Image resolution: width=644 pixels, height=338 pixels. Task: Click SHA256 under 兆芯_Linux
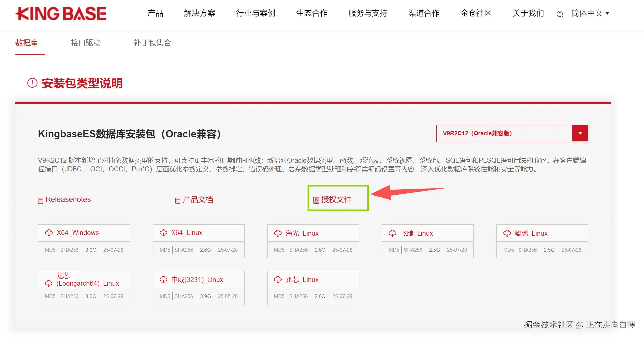(298, 296)
